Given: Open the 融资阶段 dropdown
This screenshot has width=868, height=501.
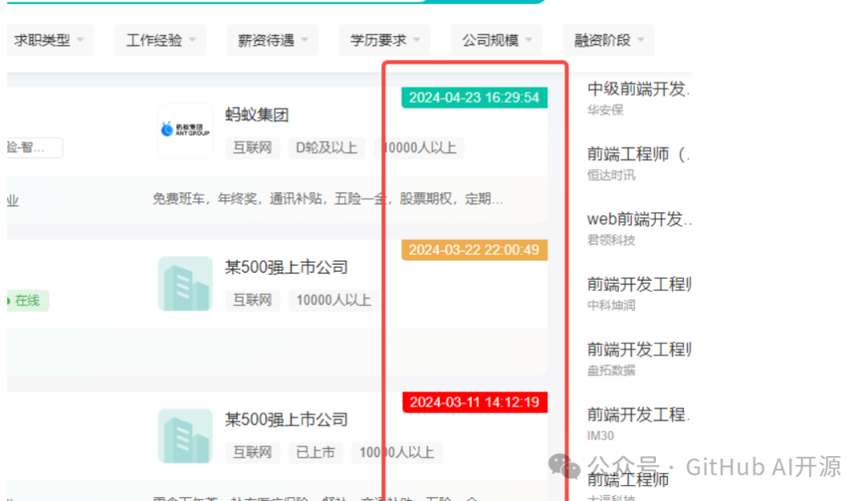Looking at the screenshot, I should tap(608, 40).
